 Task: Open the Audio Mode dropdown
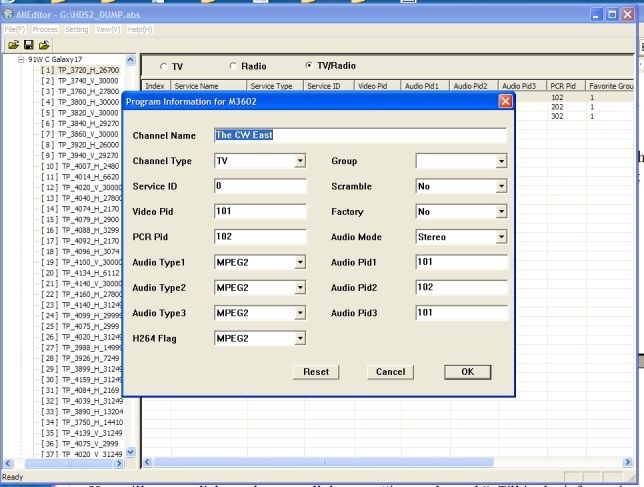(x=501, y=237)
